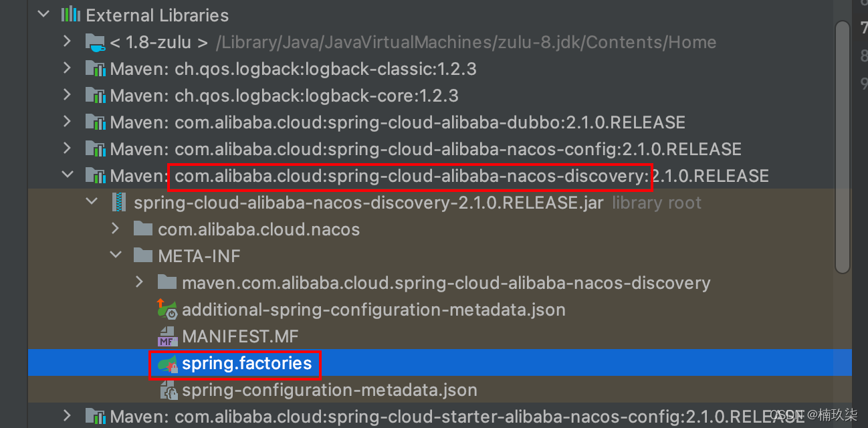868x428 pixels.
Task: Select the spring-configuration-metadata.json file
Action: coord(329,390)
